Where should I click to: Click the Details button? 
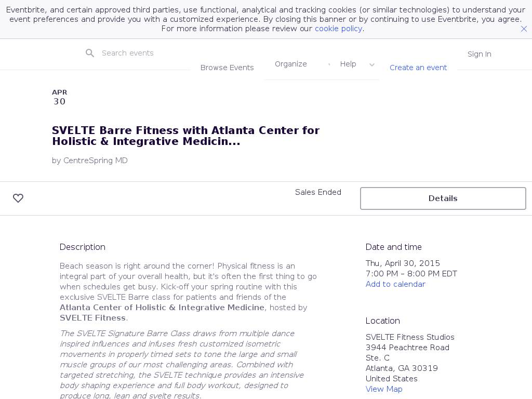coord(443,198)
